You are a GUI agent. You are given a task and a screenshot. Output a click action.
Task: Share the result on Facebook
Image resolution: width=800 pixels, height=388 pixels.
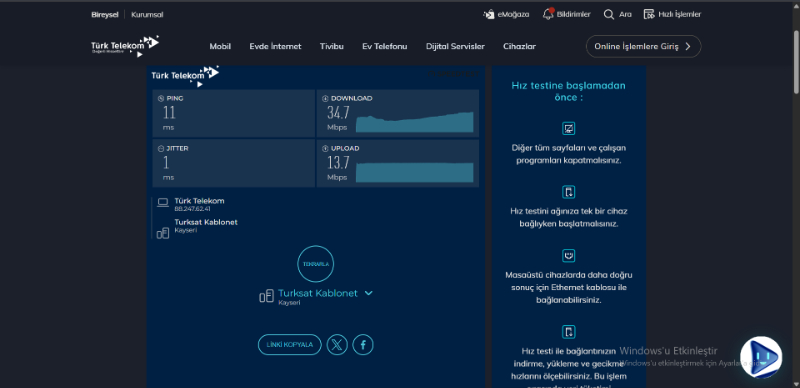pos(363,345)
